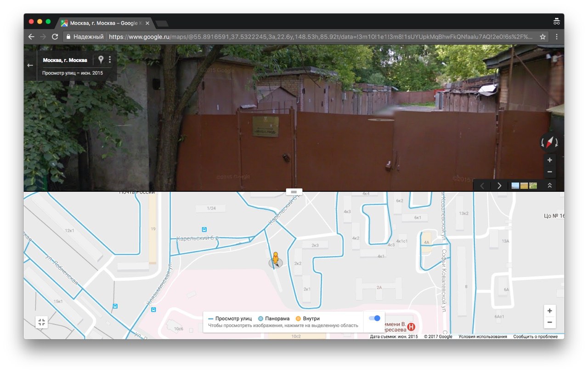Click the Панорама legend item
588x373 pixels.
[x=274, y=318]
